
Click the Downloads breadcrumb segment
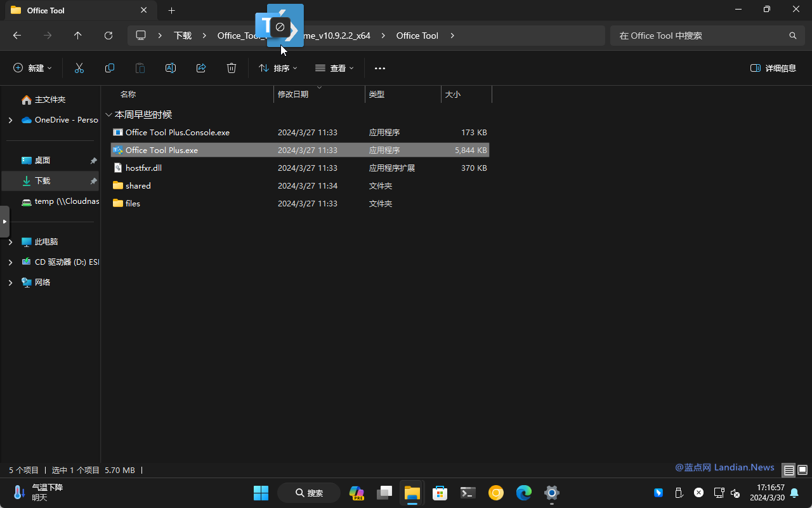183,36
